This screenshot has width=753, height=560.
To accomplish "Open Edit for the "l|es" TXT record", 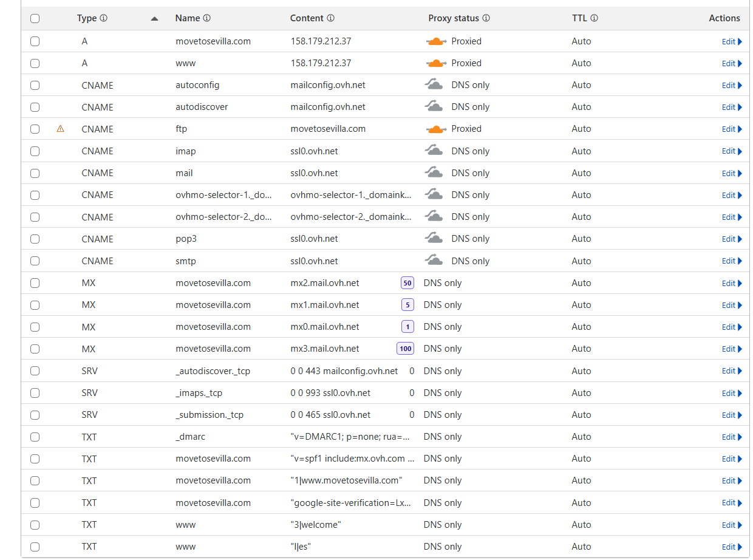I will point(732,547).
